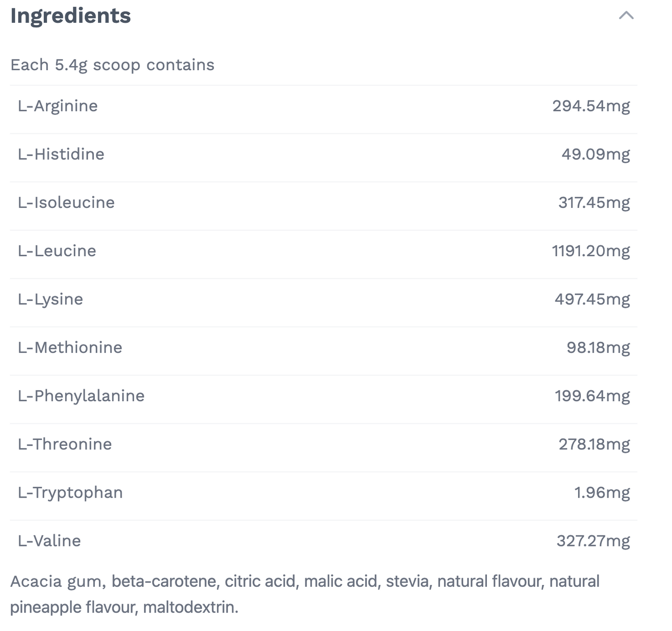672x631 pixels.
Task: Select the L-Threonine ingredient name
Action: pyautogui.click(x=65, y=445)
